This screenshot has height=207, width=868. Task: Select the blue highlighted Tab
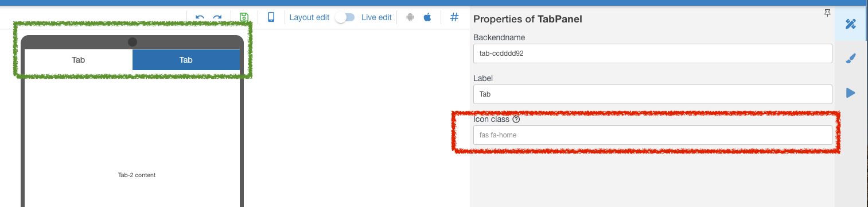(186, 60)
